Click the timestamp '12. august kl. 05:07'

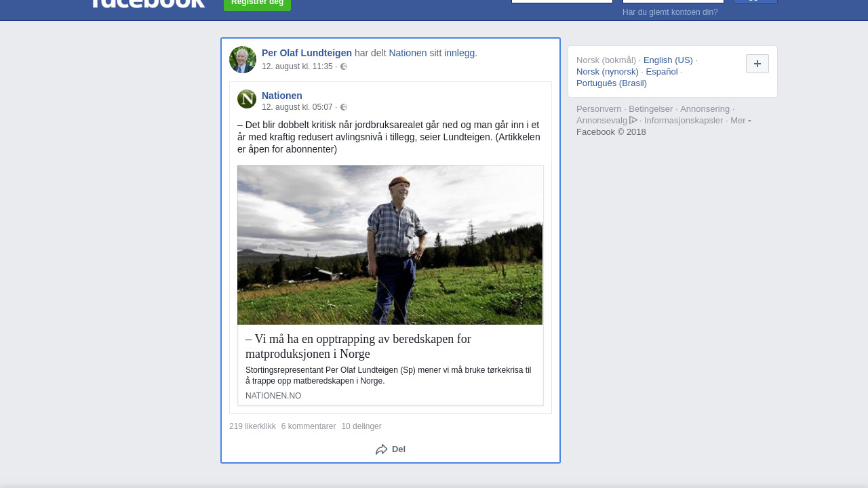[x=297, y=107]
